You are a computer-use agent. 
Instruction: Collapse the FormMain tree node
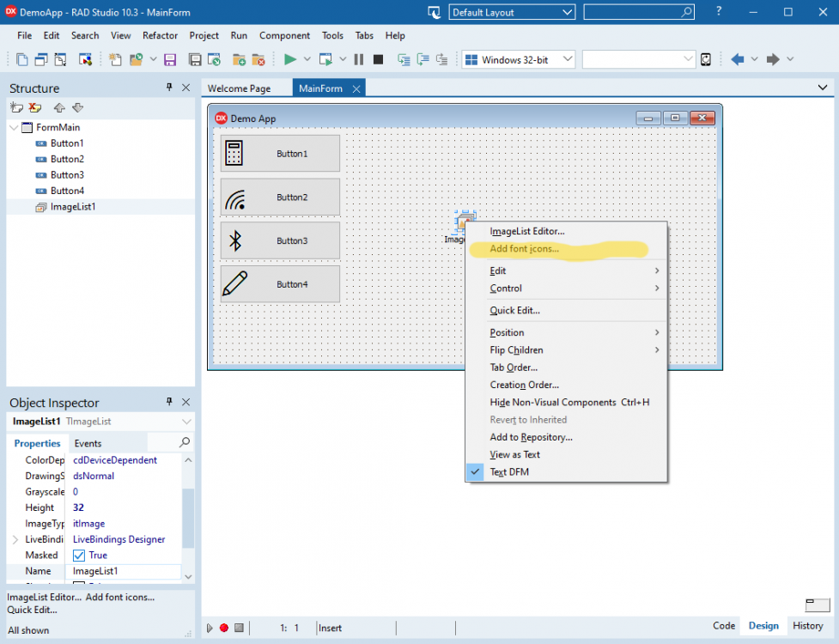click(14, 127)
